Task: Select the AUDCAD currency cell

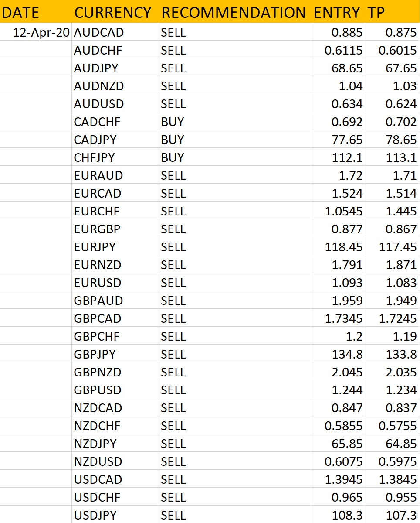Action: pyautogui.click(x=115, y=32)
